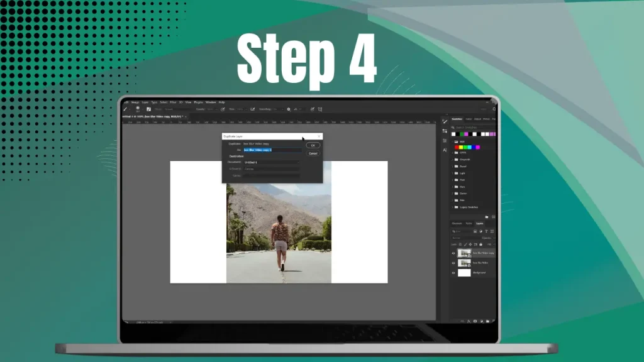644x362 pixels.
Task: Open the Window menu
Action: 211,102
